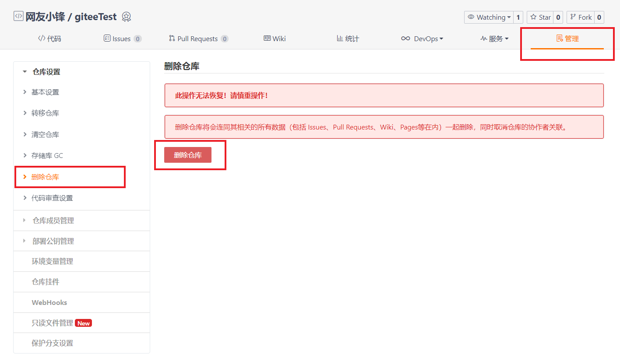620x364 pixels.
Task: Click the 管理 clipboard icon
Action: (x=560, y=38)
